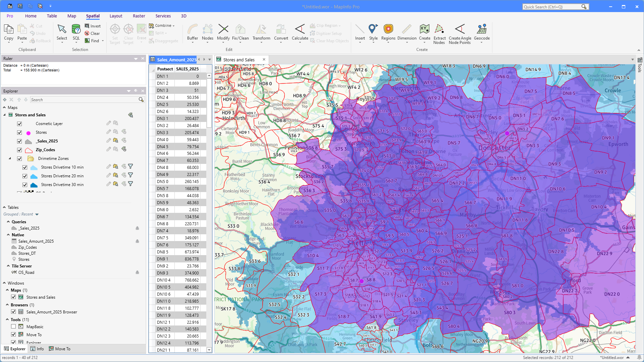
Task: Open the Stores and Sales map tab
Action: point(238,60)
